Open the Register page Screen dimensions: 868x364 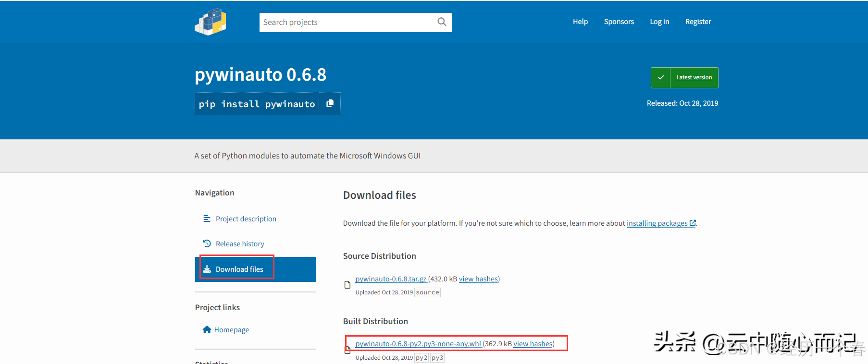coord(698,22)
